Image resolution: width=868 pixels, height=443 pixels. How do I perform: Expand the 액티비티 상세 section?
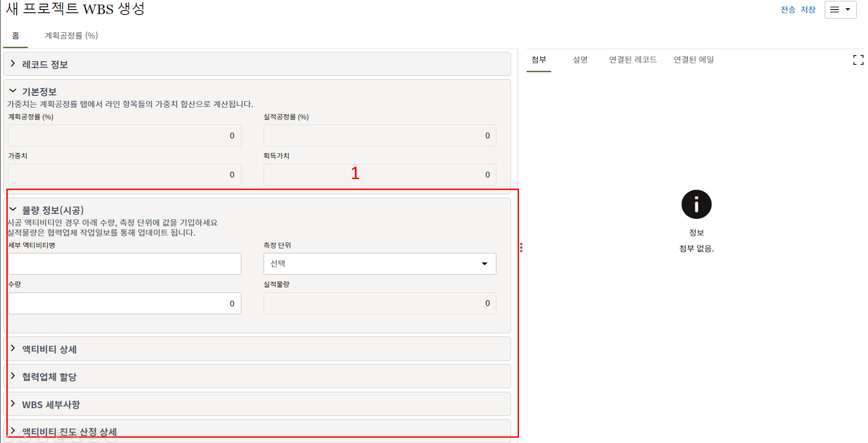point(13,349)
